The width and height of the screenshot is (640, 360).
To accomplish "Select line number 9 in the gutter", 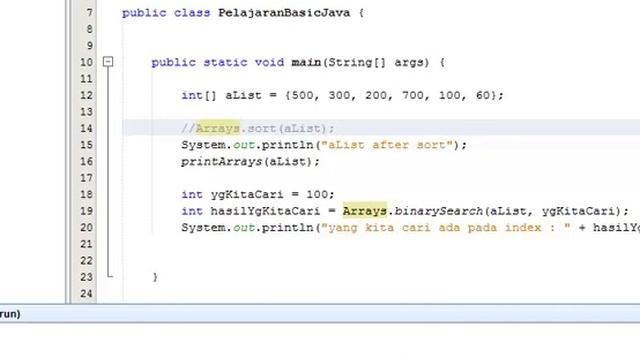I will pos(89,46).
